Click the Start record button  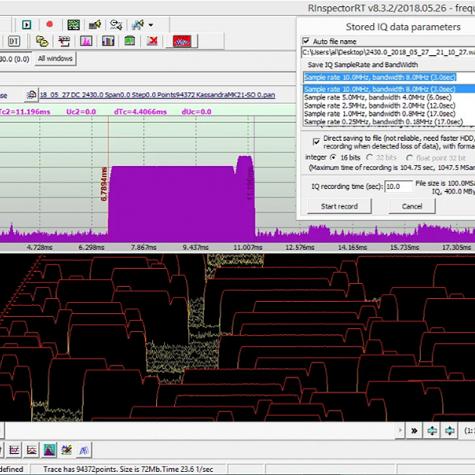[x=339, y=206]
